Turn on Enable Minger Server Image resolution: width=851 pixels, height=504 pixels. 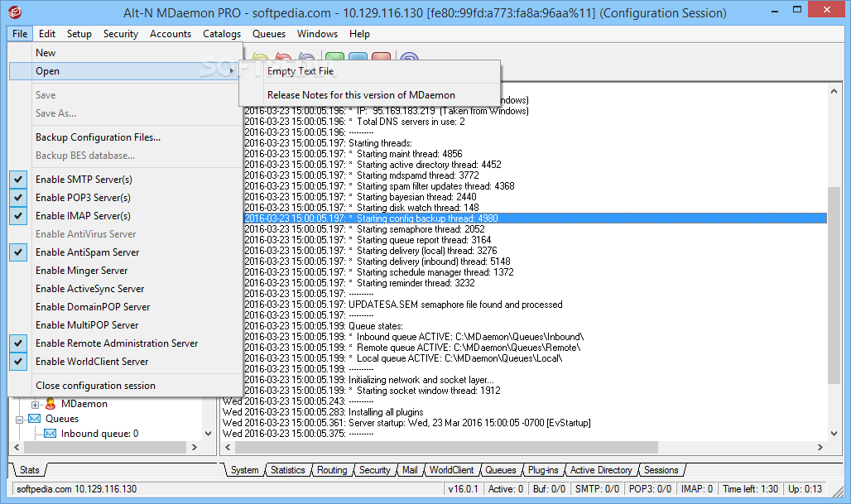[x=125, y=270]
